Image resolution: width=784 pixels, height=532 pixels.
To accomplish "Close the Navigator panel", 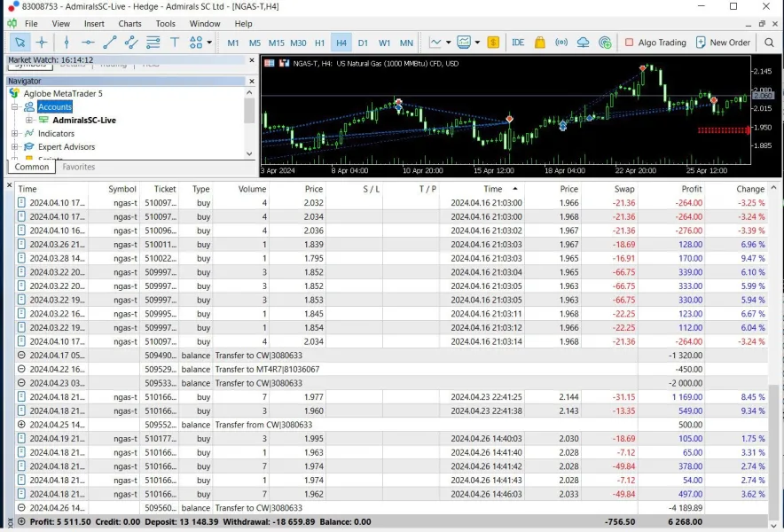I will pyautogui.click(x=252, y=81).
